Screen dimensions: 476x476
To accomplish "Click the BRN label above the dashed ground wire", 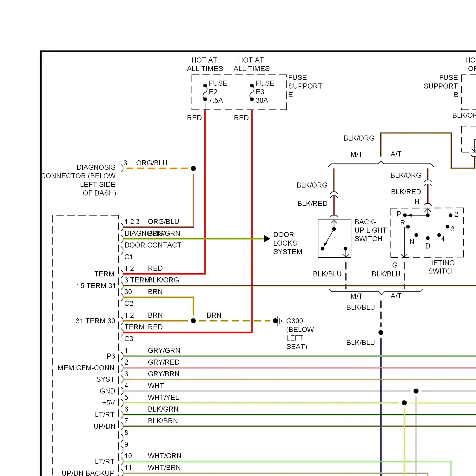I will coord(214,315).
